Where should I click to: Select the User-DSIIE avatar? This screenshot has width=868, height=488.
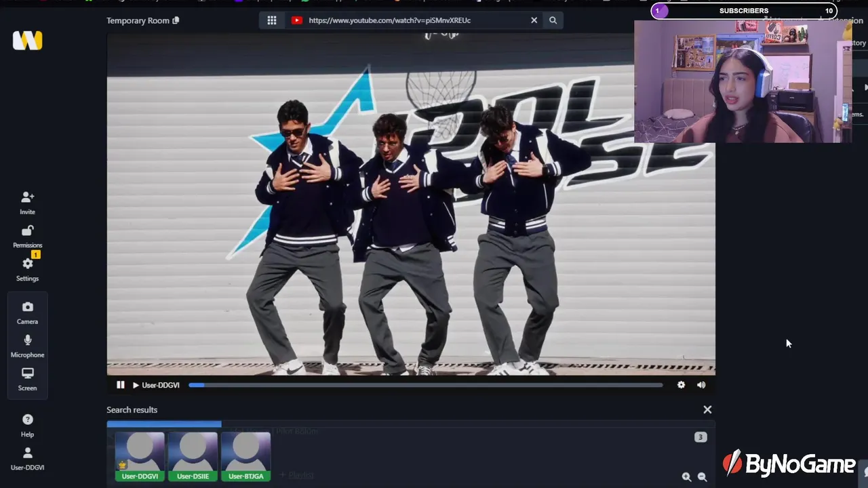tap(193, 456)
